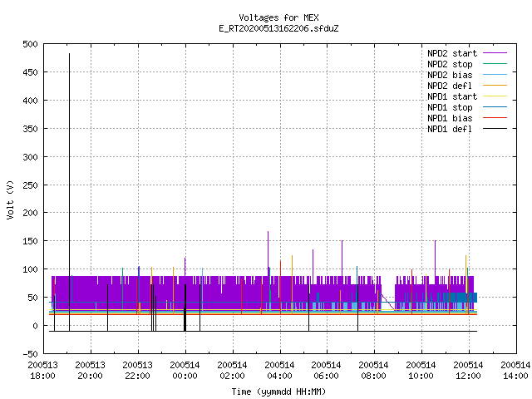Image resolution: width=532 pixels, height=399 pixels.
Task: Click the 'NPD2 defl' legend label
Action: (450, 86)
